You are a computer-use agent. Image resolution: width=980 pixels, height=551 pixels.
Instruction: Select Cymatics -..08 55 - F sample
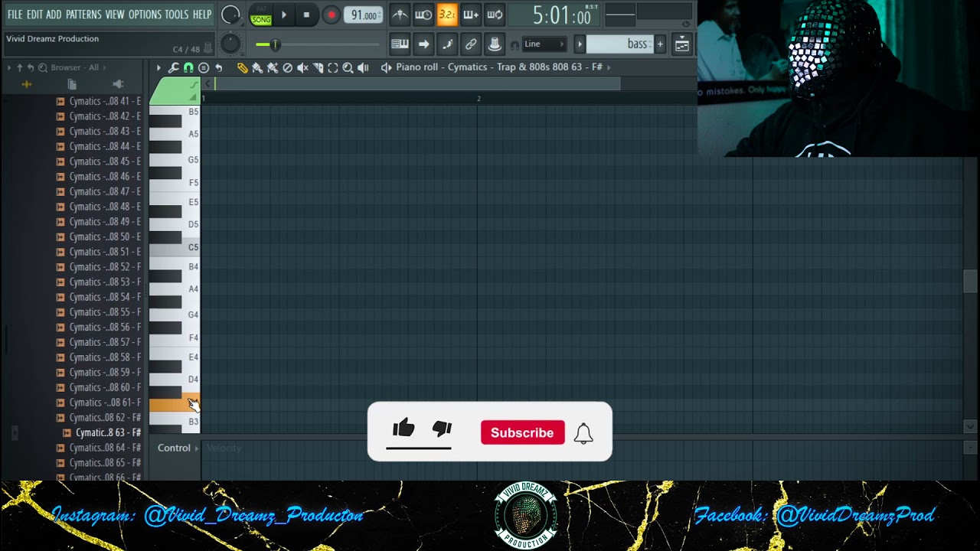(100, 312)
